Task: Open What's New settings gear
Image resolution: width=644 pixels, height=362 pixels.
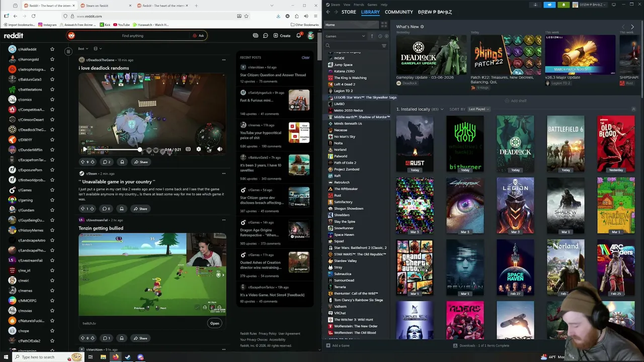Action: coord(422,27)
